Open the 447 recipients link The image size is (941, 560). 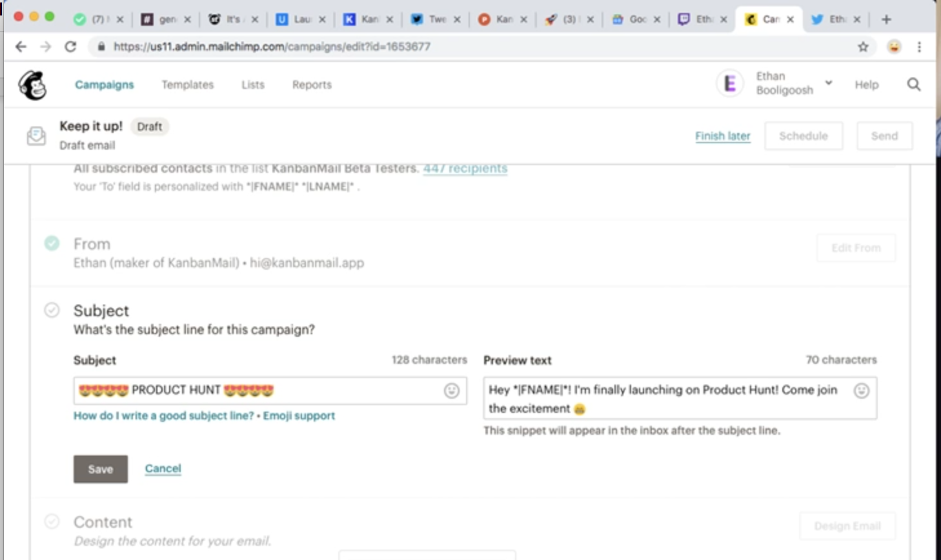coord(465,168)
